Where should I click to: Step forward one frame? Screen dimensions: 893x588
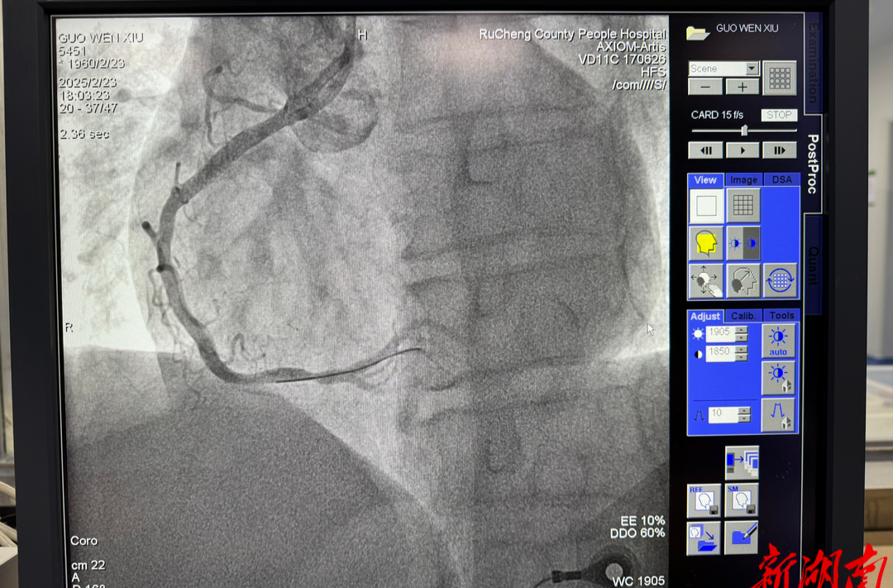coord(779,151)
